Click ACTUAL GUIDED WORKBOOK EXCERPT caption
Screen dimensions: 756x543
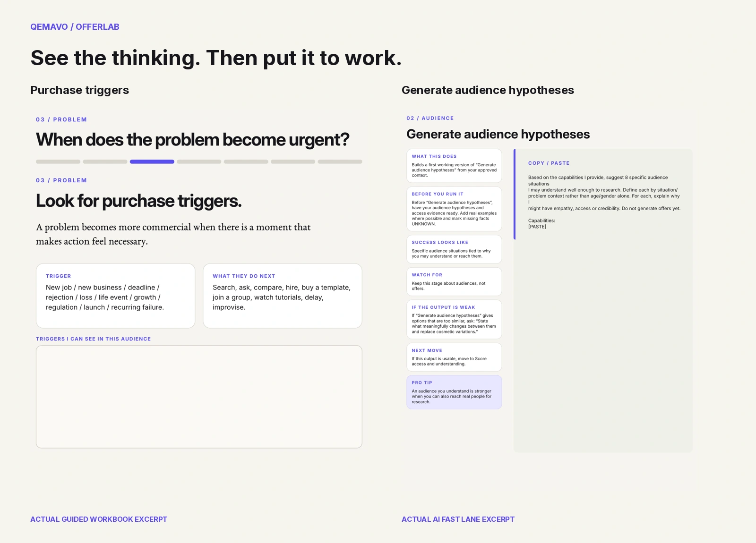pos(99,519)
